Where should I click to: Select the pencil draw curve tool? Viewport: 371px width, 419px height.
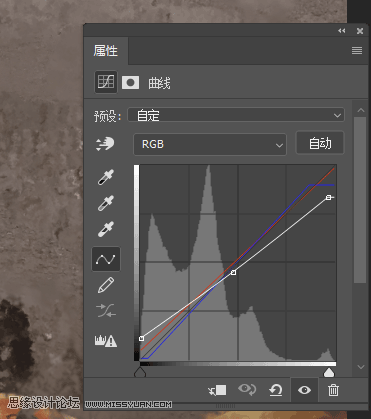(106, 285)
